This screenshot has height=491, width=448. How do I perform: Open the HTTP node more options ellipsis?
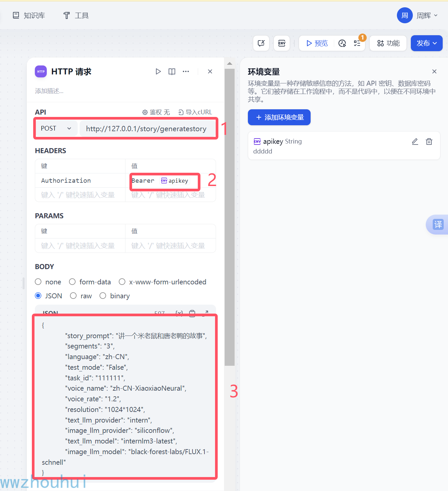point(186,71)
